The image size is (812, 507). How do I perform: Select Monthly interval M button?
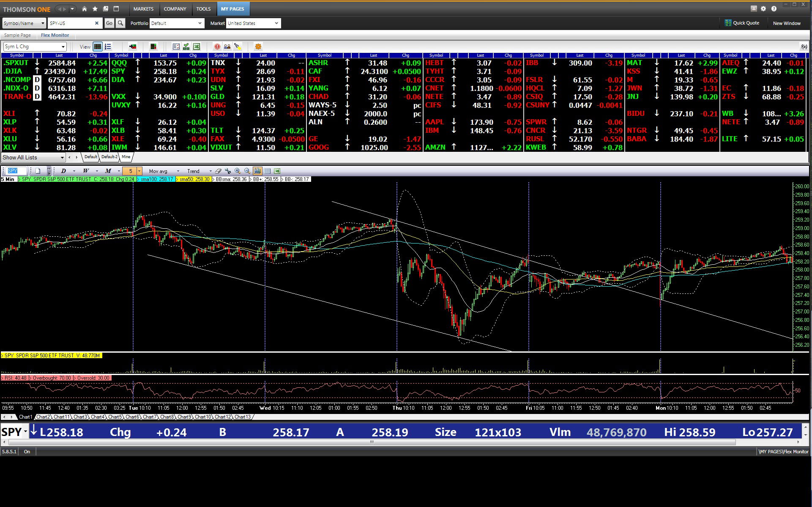[108, 171]
